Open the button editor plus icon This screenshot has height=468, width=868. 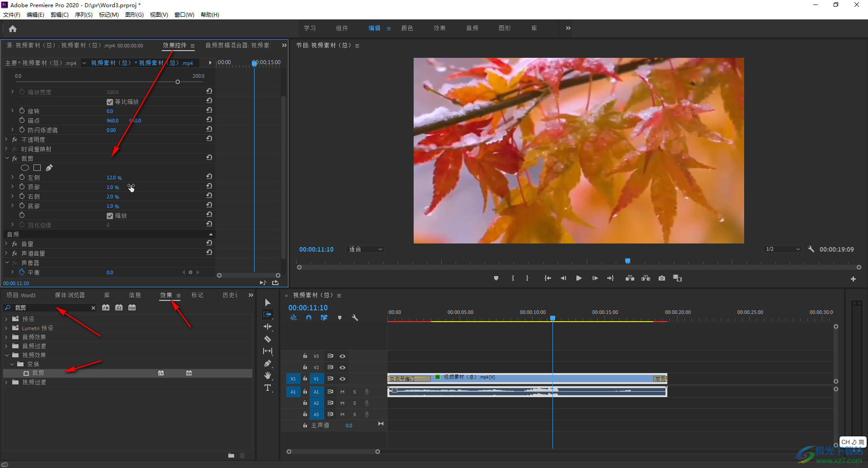pyautogui.click(x=853, y=279)
